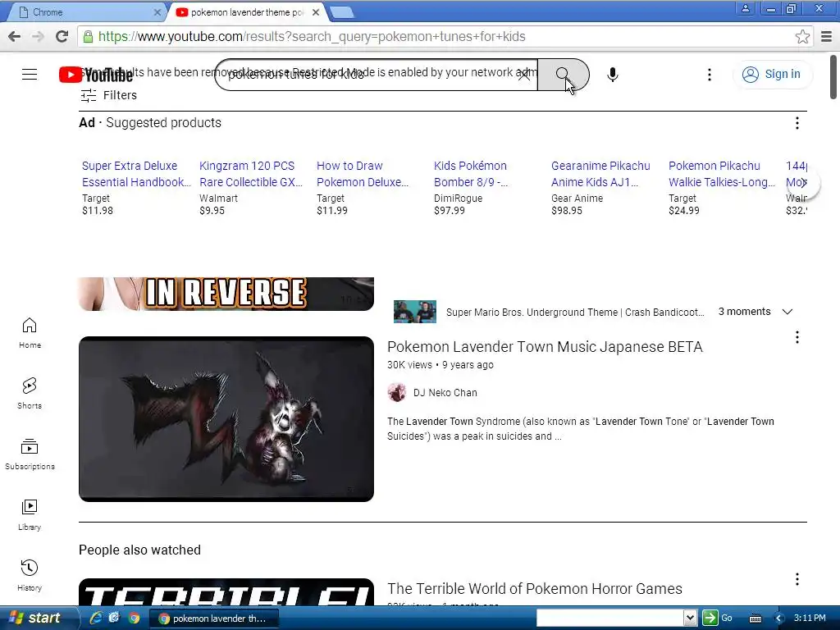840x630 pixels.
Task: Open The Terrible World of Pokemon Horror Games
Action: [535, 589]
